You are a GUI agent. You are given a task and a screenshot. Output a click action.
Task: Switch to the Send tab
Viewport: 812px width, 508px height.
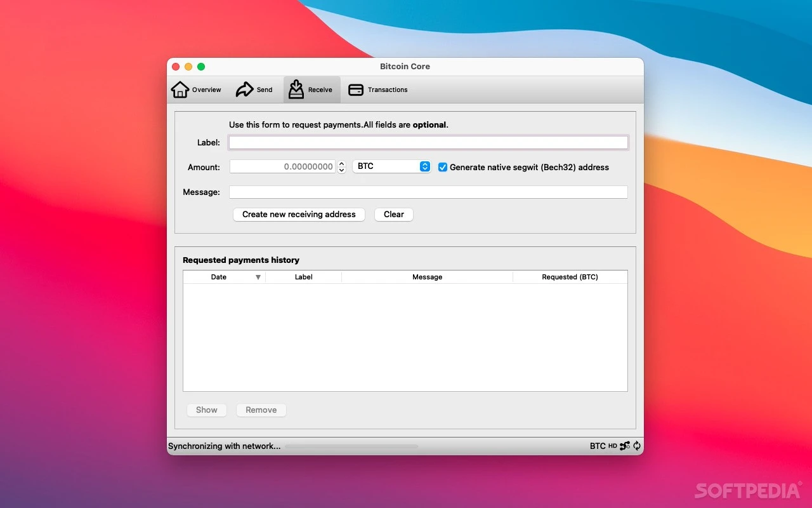254,90
